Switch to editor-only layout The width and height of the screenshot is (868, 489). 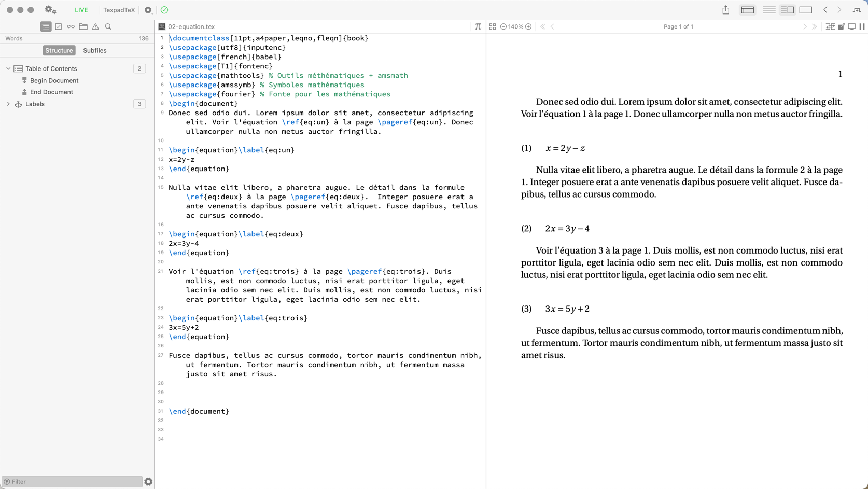point(769,10)
